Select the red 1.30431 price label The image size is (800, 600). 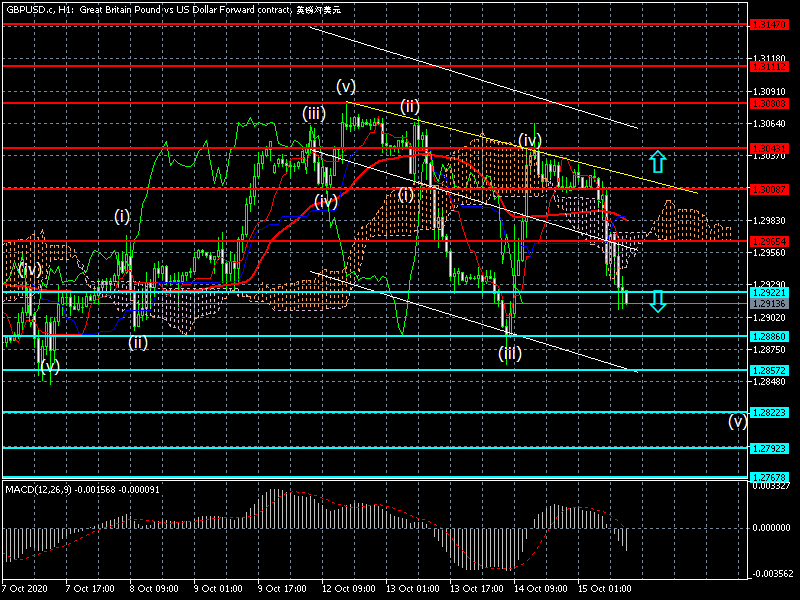[769, 148]
